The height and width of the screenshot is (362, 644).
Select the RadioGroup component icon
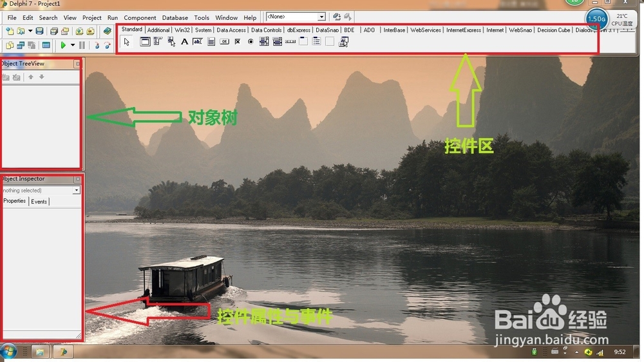coord(317,41)
